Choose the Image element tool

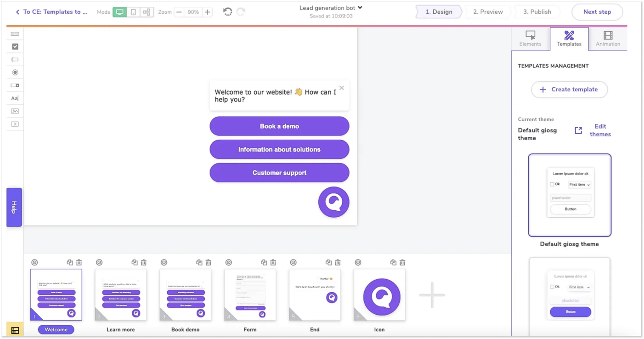[x=15, y=111]
